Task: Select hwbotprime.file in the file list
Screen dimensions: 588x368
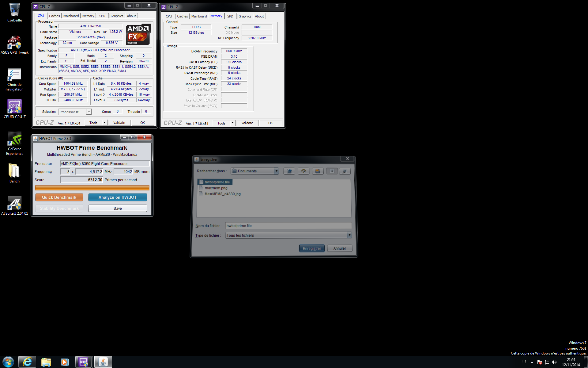Action: (215, 182)
